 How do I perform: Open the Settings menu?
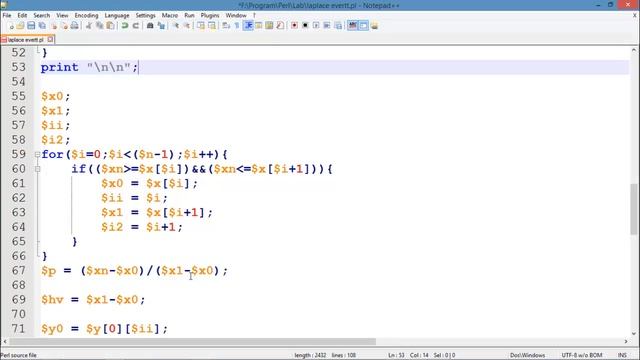(145, 15)
